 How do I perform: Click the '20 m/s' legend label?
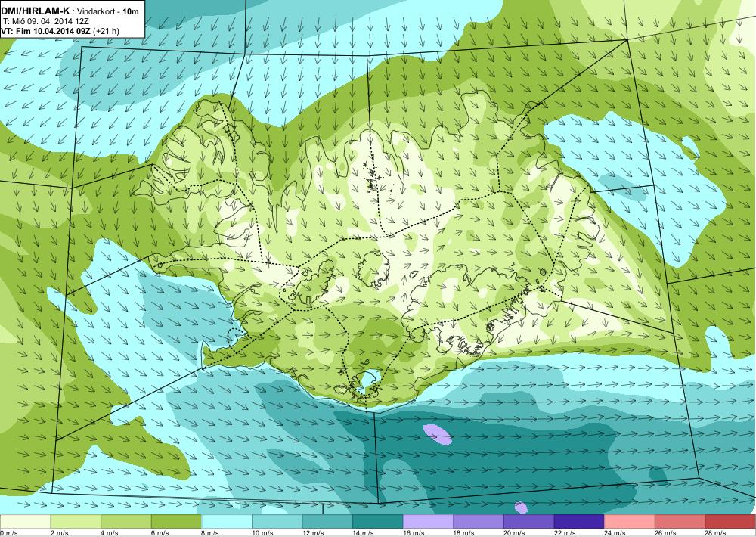pyautogui.click(x=514, y=533)
